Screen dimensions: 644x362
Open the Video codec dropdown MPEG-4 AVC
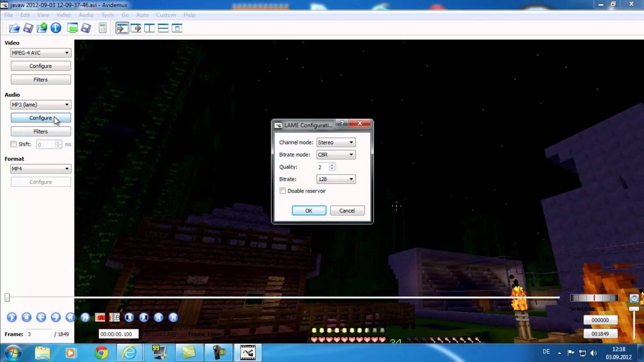tap(41, 53)
